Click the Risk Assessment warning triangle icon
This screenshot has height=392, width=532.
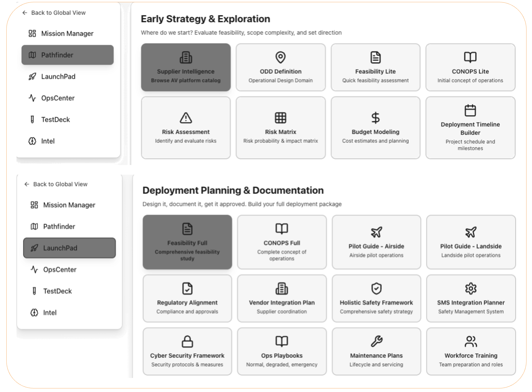click(x=186, y=118)
